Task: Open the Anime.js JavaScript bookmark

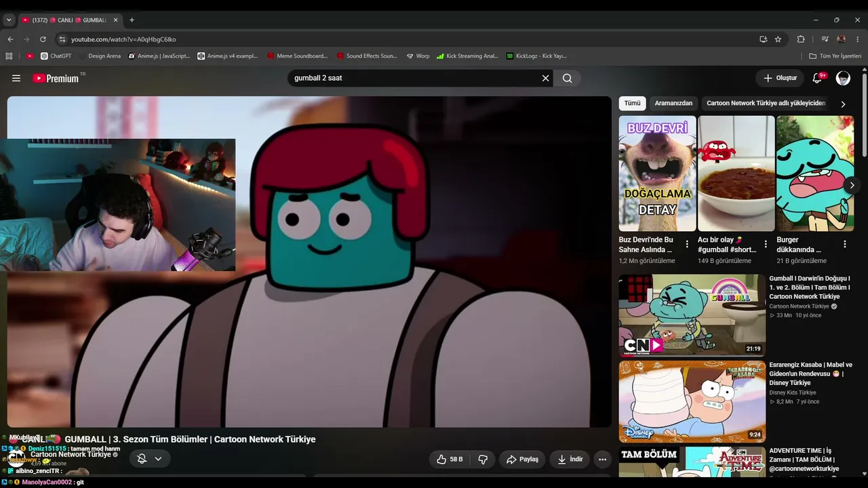Action: (x=159, y=56)
